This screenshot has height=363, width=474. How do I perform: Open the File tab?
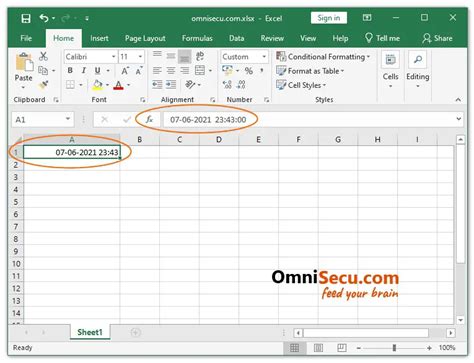coord(26,38)
